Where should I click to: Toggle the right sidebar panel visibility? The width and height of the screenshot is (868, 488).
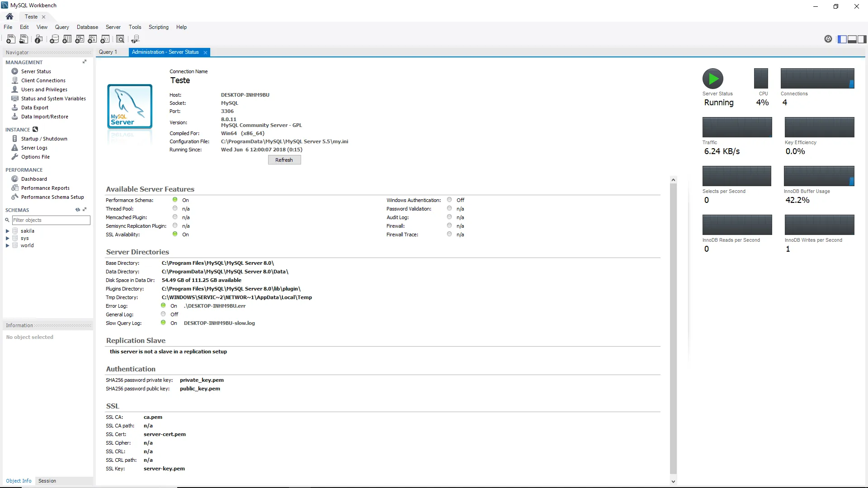[x=862, y=39]
